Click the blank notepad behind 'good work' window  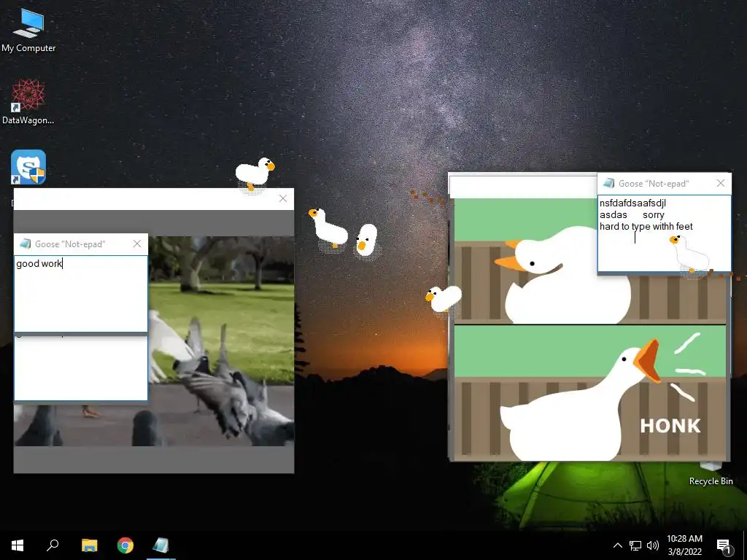click(x=81, y=367)
